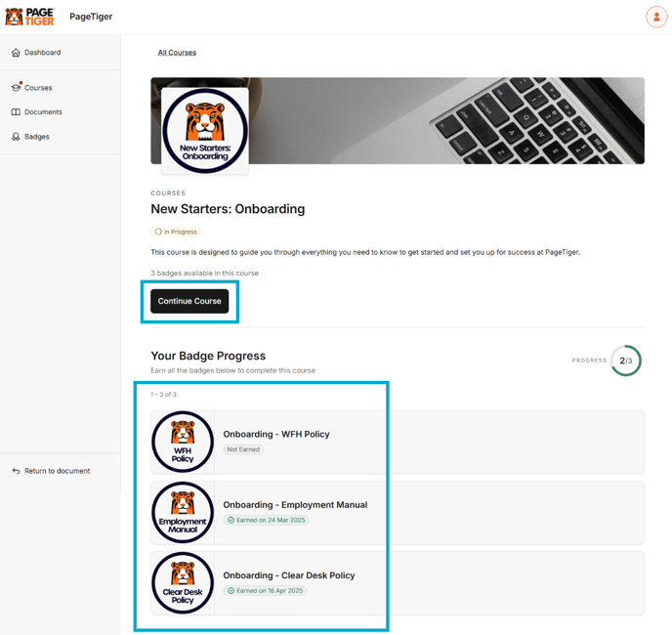Image resolution: width=672 pixels, height=635 pixels.
Task: Click the Return to document arrow icon
Action: click(16, 471)
